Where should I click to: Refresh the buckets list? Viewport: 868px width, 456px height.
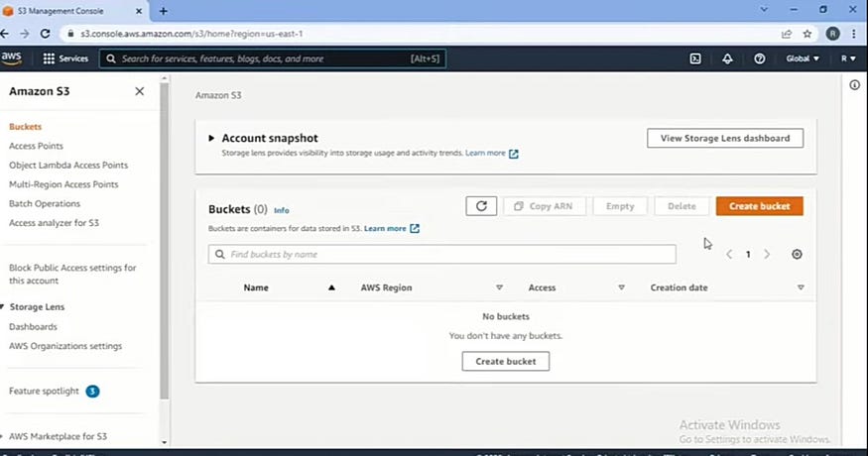(481, 206)
